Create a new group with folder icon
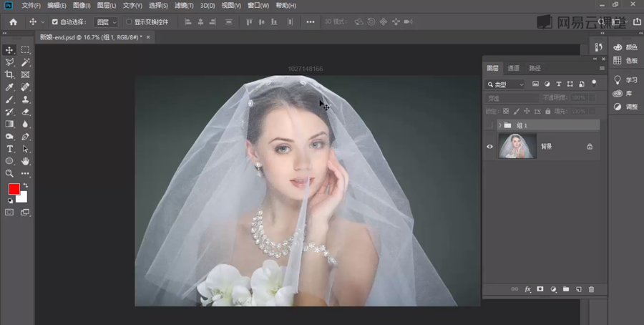644x325 pixels. [x=565, y=289]
